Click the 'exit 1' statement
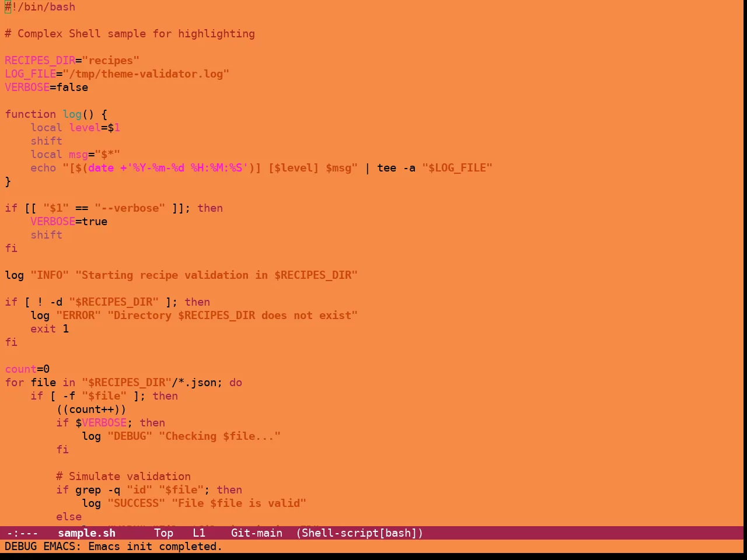Viewport: 747px width, 560px height. pyautogui.click(x=50, y=329)
